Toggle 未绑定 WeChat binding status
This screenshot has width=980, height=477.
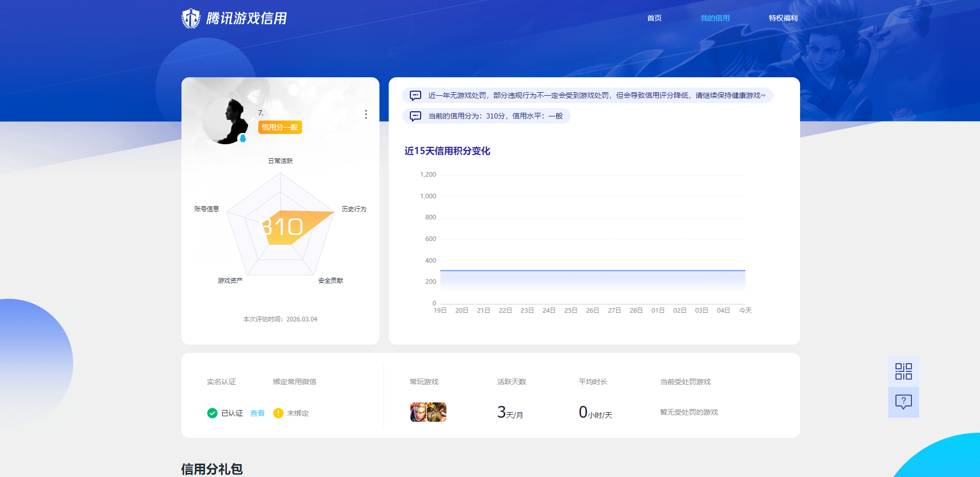297,413
